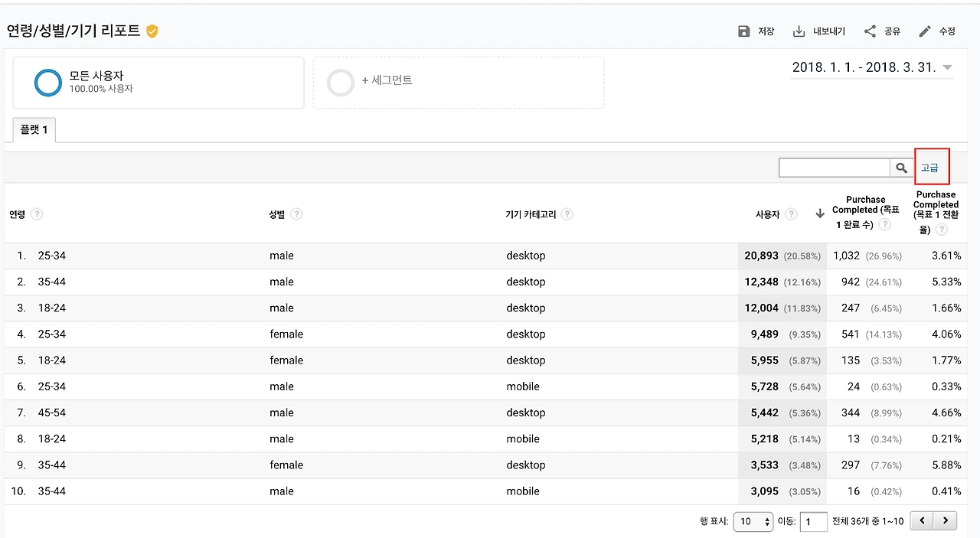Click conversion rate 4.66%
This screenshot has width=980, height=538.
tap(946, 412)
